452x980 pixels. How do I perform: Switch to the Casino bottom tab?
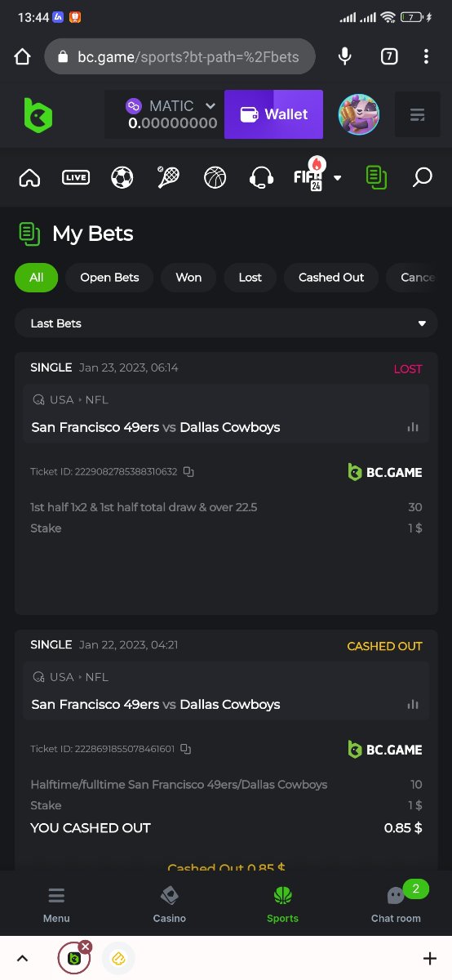point(170,905)
